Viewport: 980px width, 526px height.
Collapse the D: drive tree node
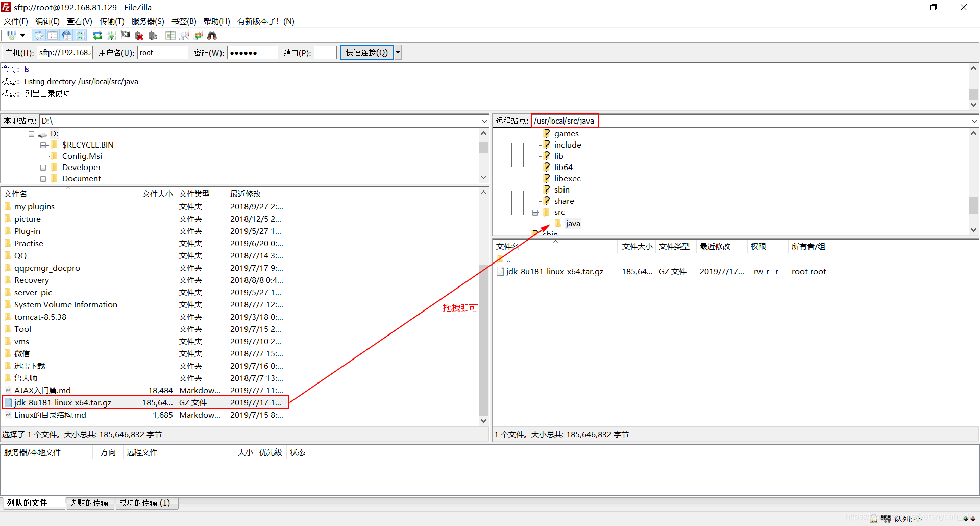(x=32, y=134)
